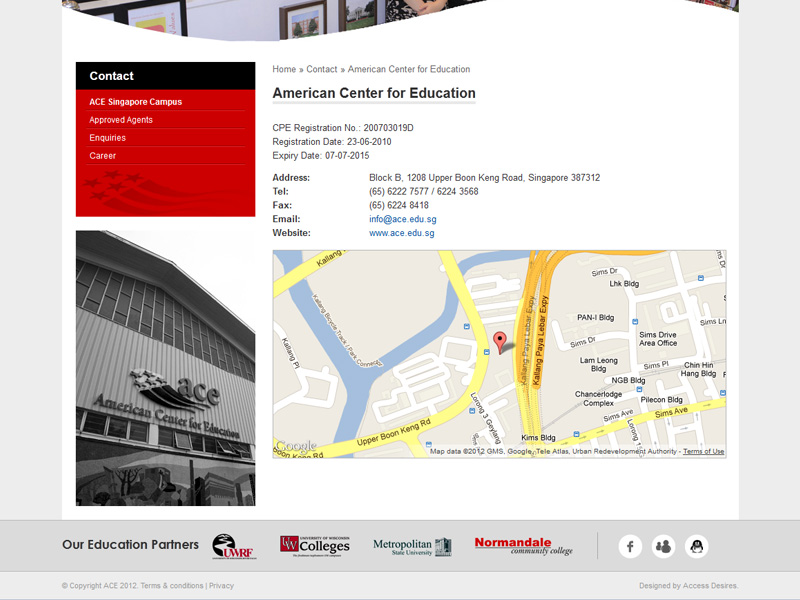Open the UWRF partner logo
Viewport: 800px width, 600px height.
234,546
